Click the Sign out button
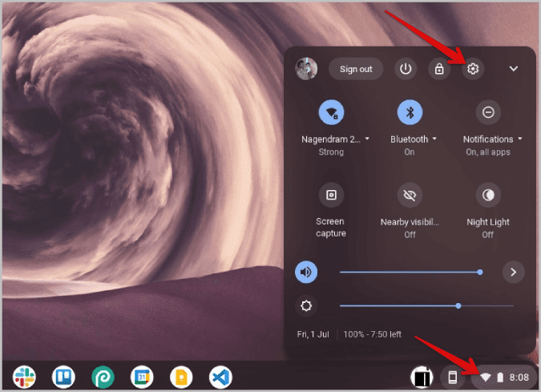The height and width of the screenshot is (392, 541). click(x=356, y=69)
